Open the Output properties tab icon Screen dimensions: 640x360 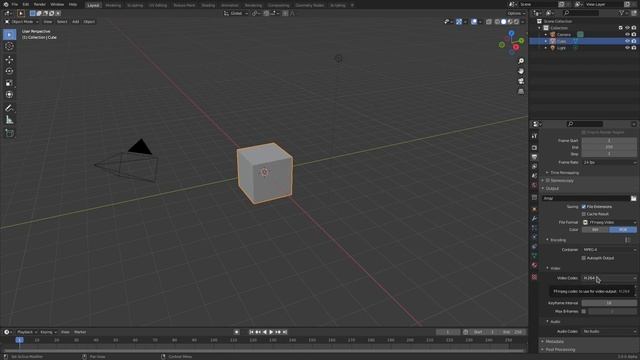click(x=534, y=157)
